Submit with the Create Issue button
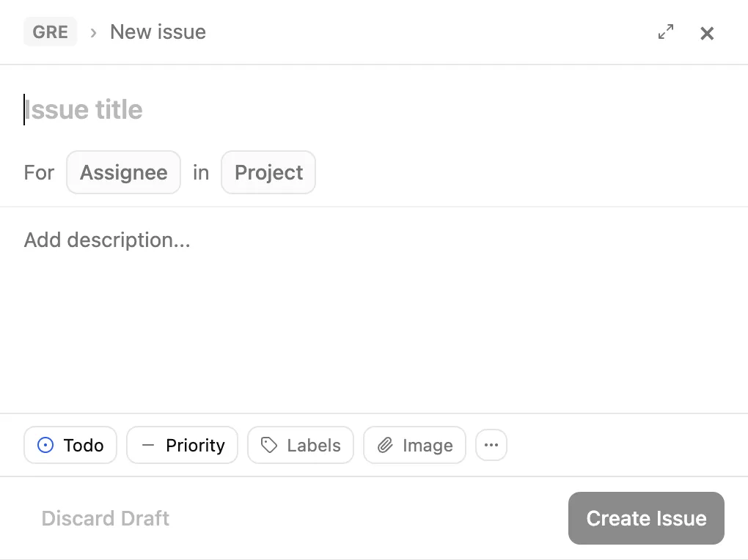748x560 pixels. click(646, 518)
